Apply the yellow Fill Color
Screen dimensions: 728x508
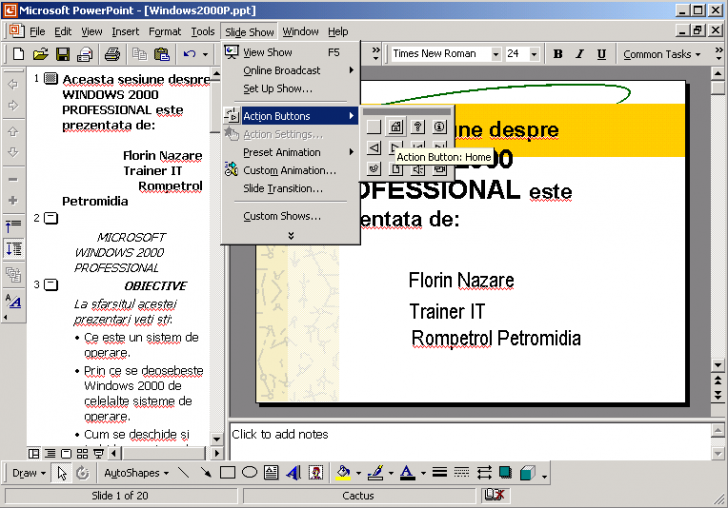[344, 473]
